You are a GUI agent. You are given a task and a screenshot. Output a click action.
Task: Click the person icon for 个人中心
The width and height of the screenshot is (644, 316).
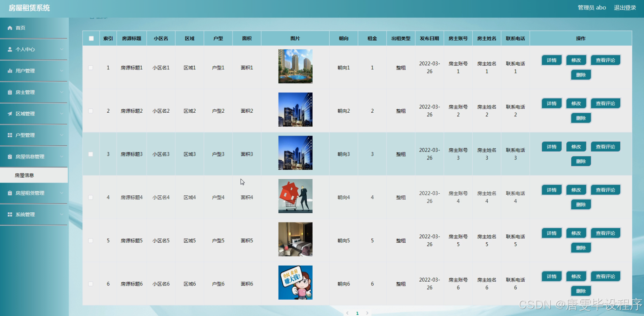click(10, 49)
